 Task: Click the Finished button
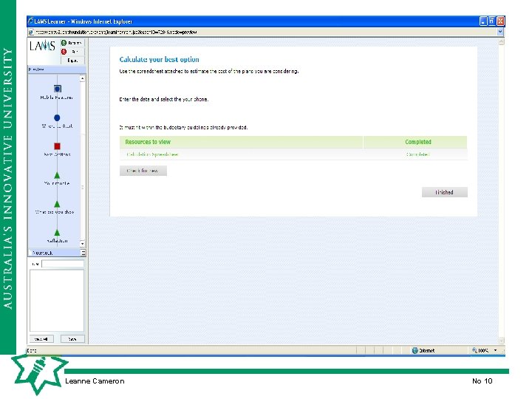point(445,192)
